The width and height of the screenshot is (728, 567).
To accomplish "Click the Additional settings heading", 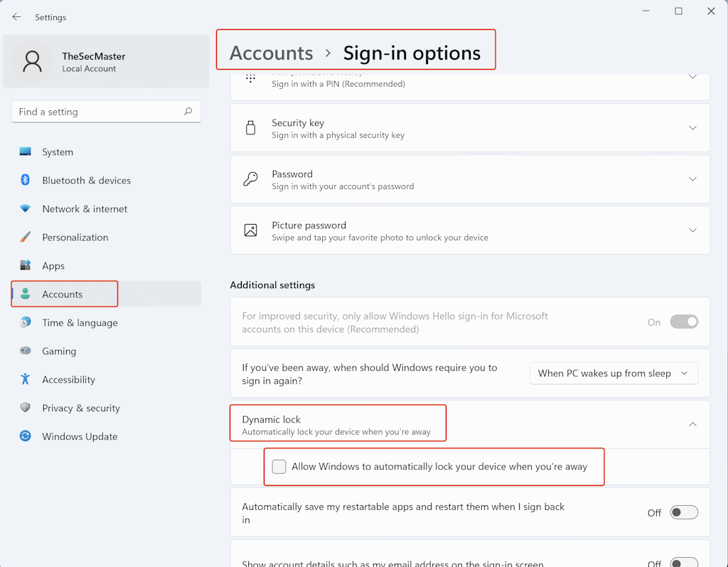I will pyautogui.click(x=272, y=285).
